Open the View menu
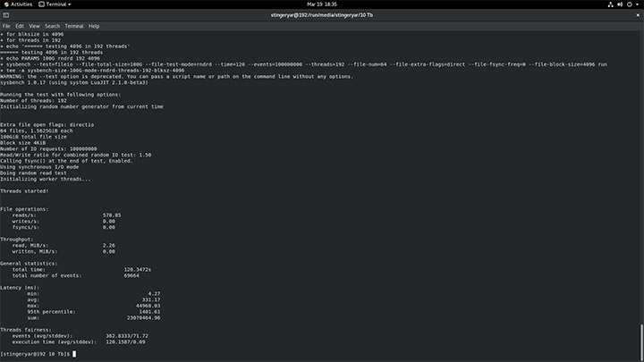The height and width of the screenshot is (362, 644). click(x=33, y=26)
